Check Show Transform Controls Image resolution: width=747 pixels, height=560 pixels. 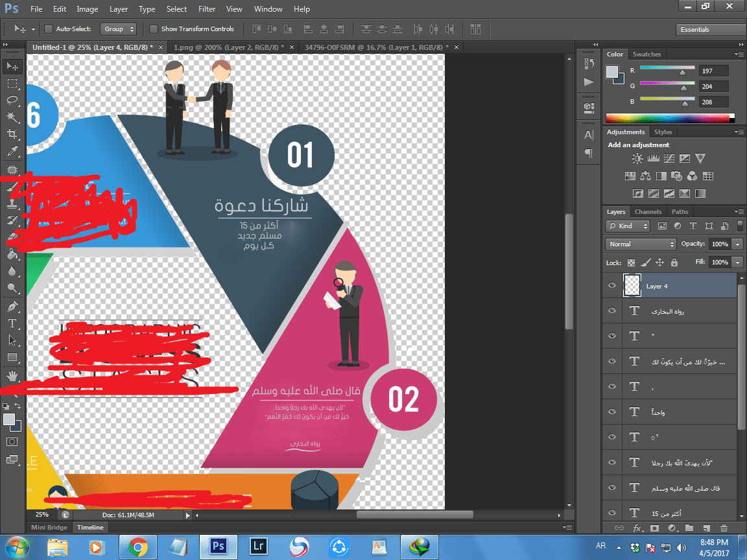click(x=154, y=29)
